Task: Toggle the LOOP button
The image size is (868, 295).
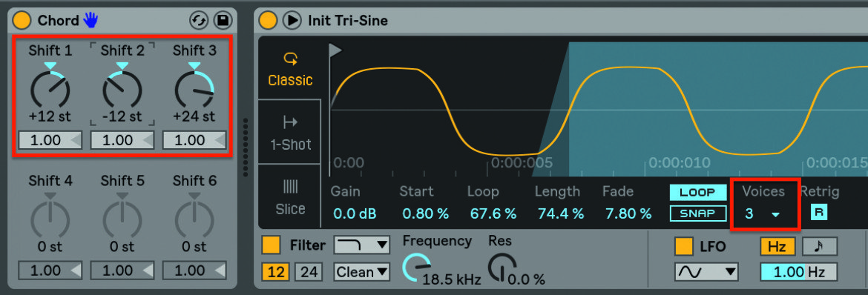Action: (x=697, y=193)
